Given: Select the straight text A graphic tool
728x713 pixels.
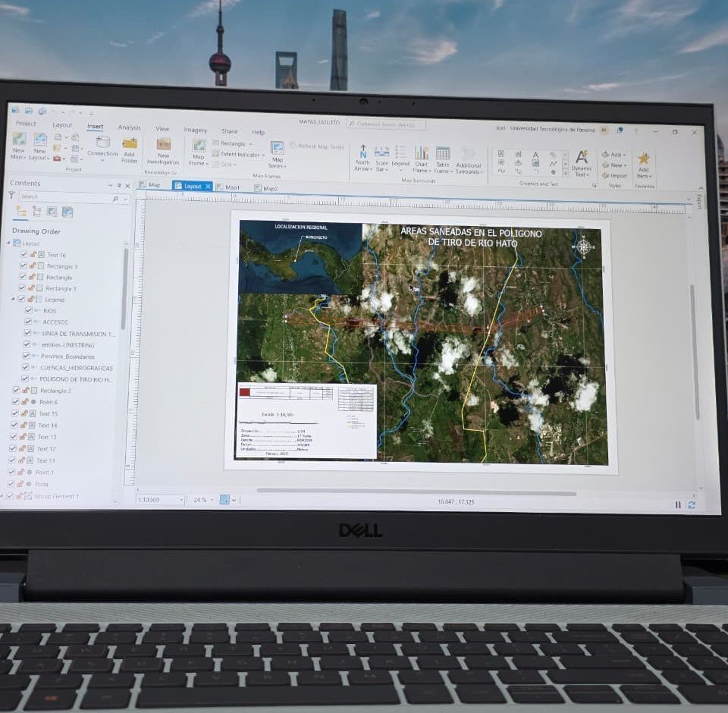Looking at the screenshot, I should [x=535, y=154].
